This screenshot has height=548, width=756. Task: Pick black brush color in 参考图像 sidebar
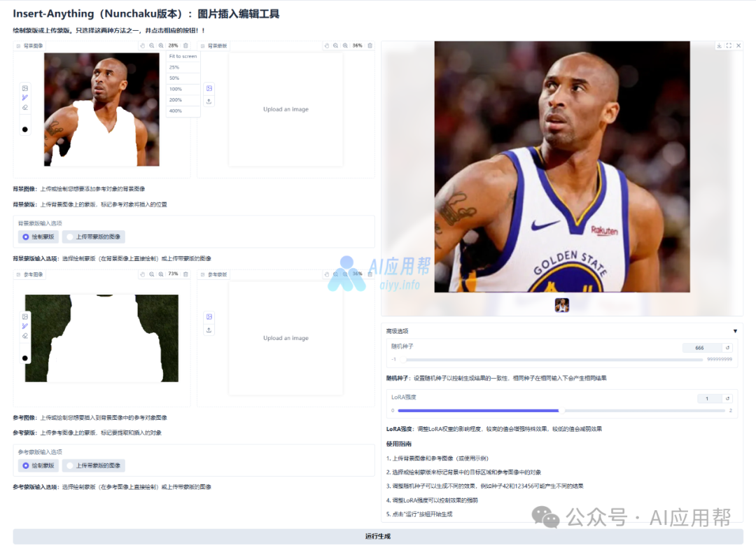[25, 358]
